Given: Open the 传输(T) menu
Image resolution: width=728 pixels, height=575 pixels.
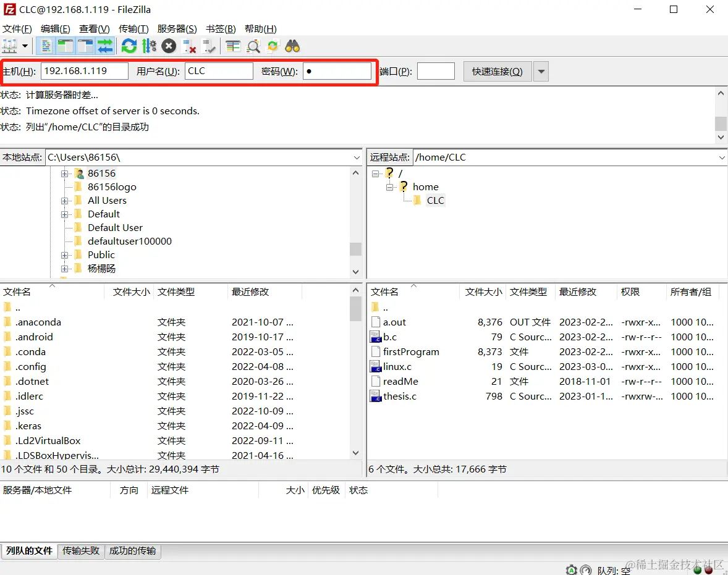Looking at the screenshot, I should (x=133, y=29).
